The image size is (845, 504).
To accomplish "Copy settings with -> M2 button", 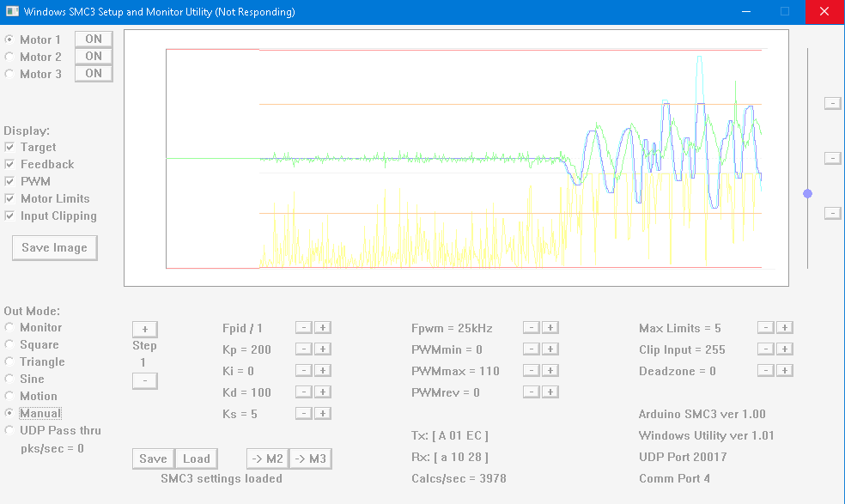I will coord(267,458).
